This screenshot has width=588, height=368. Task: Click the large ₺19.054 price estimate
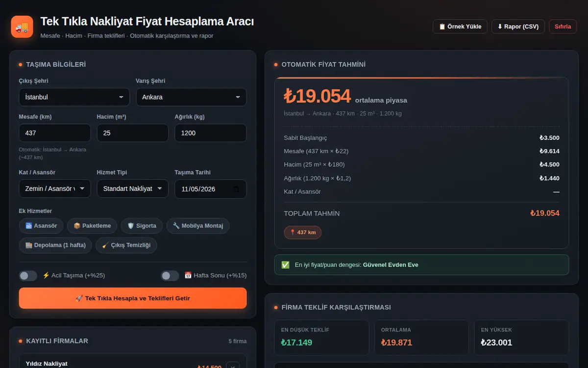coord(317,96)
